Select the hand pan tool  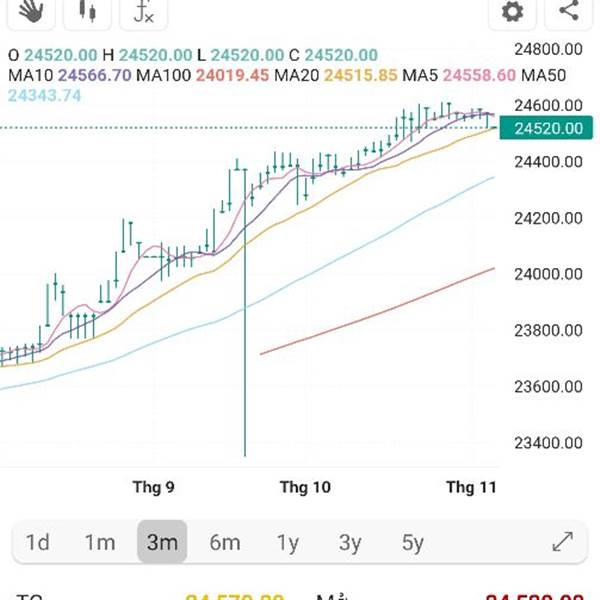31,11
